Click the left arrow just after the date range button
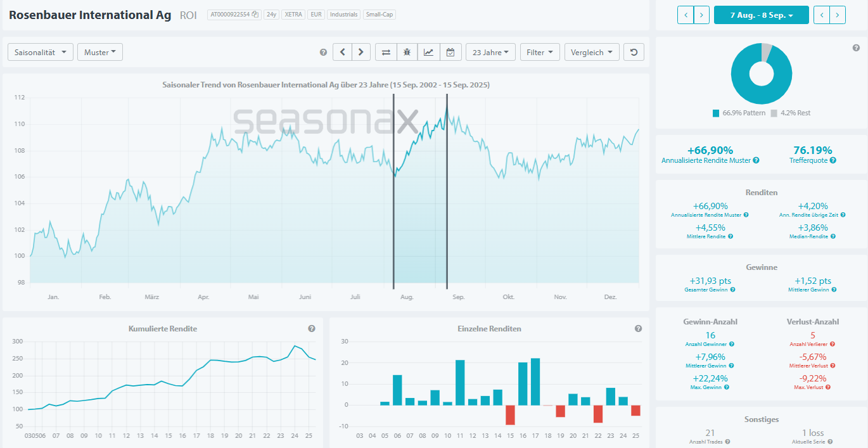Image resolution: width=868 pixels, height=448 pixels. 822,15
